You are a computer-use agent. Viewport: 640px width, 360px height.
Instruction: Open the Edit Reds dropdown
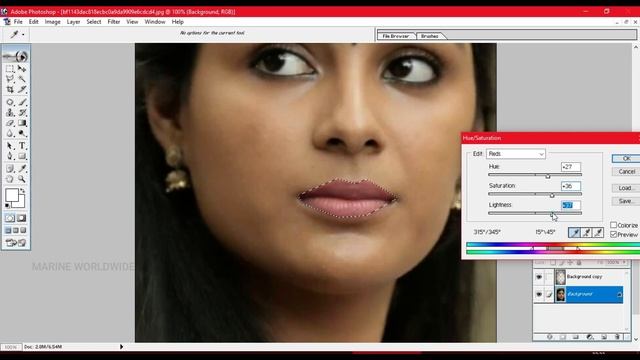(516, 154)
